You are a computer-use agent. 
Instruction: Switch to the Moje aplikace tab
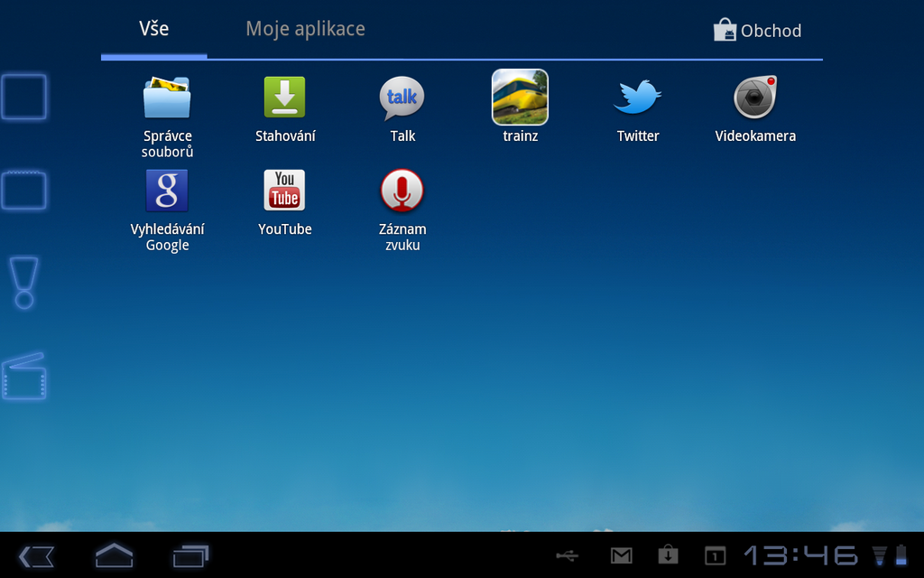[x=305, y=28]
